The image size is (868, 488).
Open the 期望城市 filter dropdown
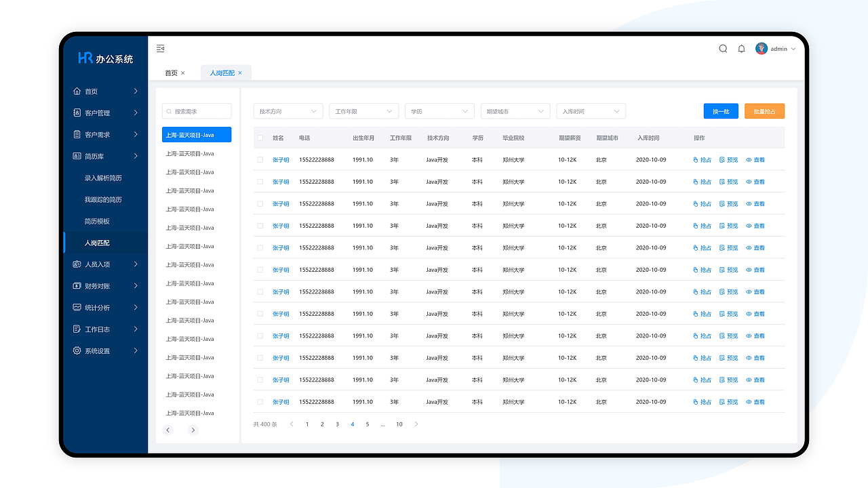(515, 111)
